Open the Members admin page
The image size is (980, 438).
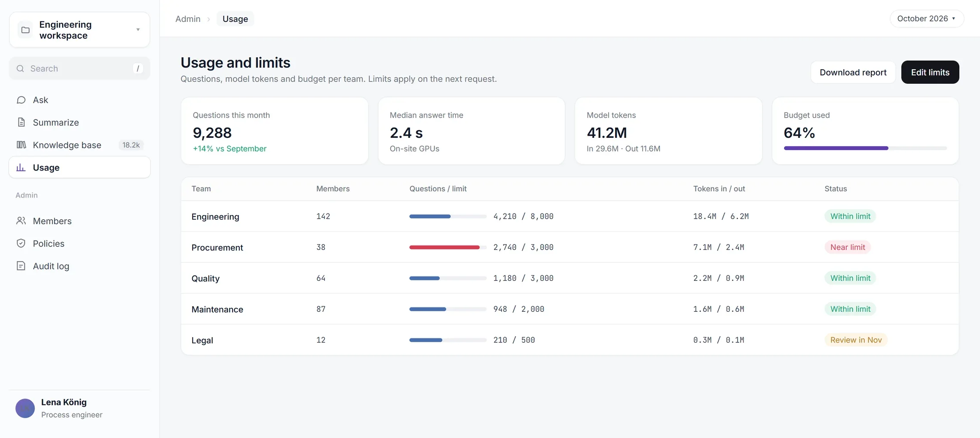click(80, 221)
